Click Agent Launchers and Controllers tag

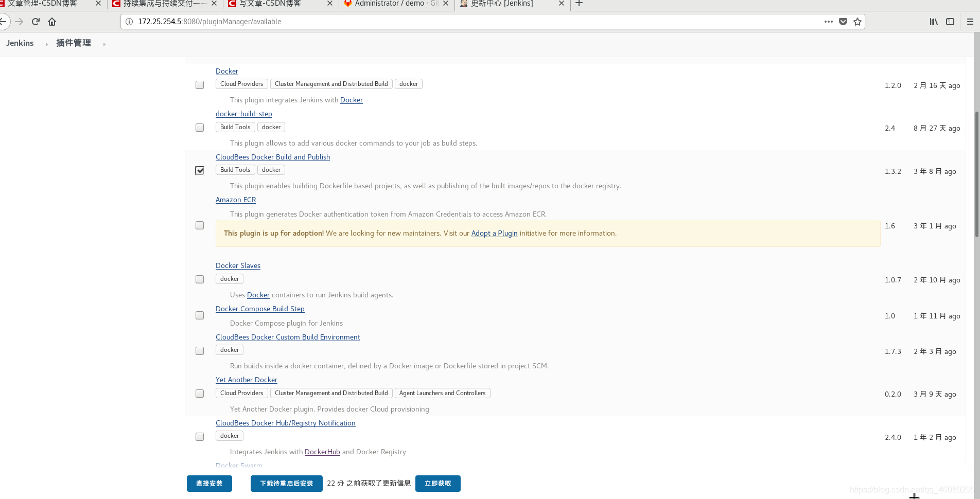pos(443,393)
